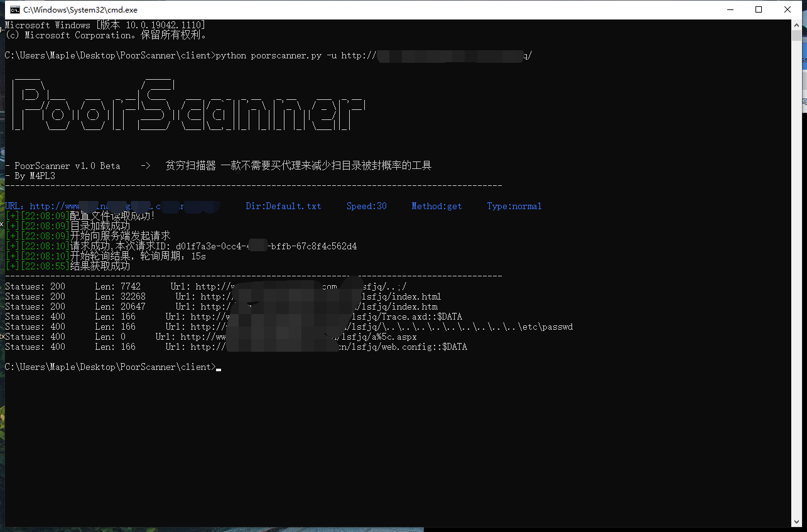
Task: Click the [22:08:55] result success line
Action: click(67, 266)
